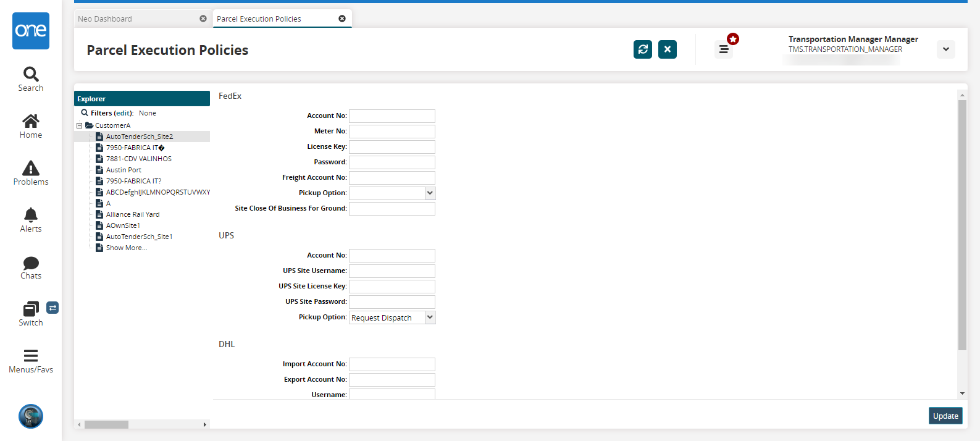Click the vertical scrollbar of the form
The height and width of the screenshot is (441, 980).
[x=962, y=225]
